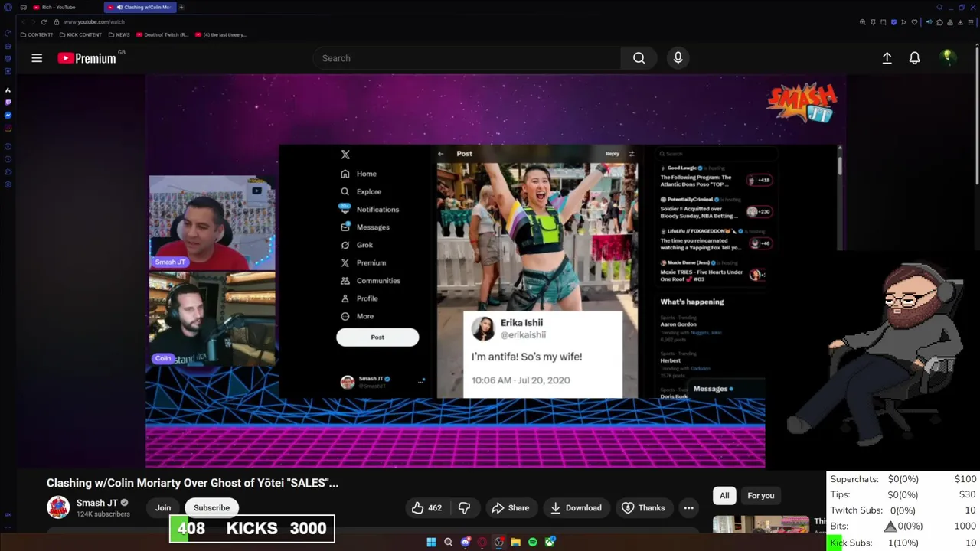Open File Explorer from the taskbar
The image size is (980, 551).
coord(515,543)
